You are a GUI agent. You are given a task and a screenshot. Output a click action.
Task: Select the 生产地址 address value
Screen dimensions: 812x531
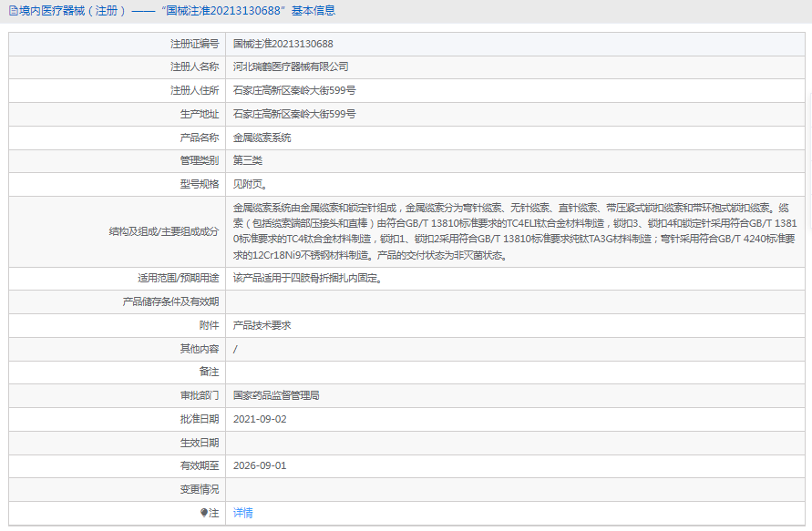click(294, 114)
